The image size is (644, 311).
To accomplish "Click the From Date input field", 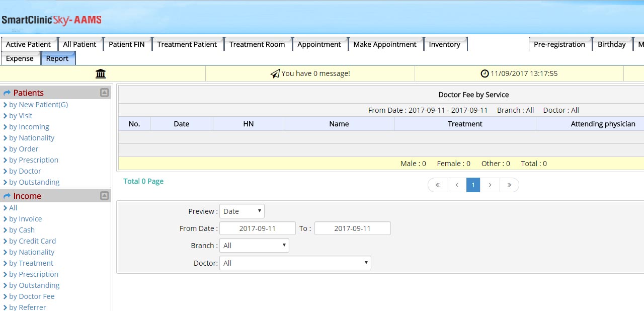I will (x=257, y=228).
